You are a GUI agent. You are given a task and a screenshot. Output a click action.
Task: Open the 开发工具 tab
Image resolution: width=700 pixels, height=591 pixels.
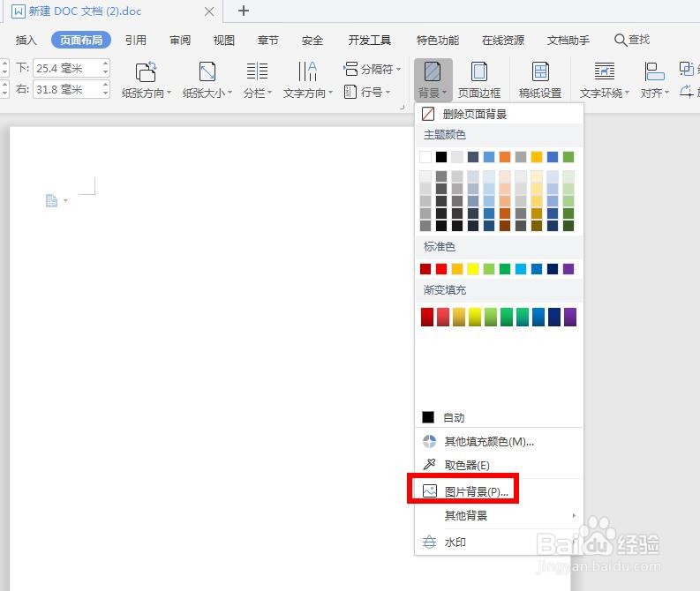(x=370, y=41)
